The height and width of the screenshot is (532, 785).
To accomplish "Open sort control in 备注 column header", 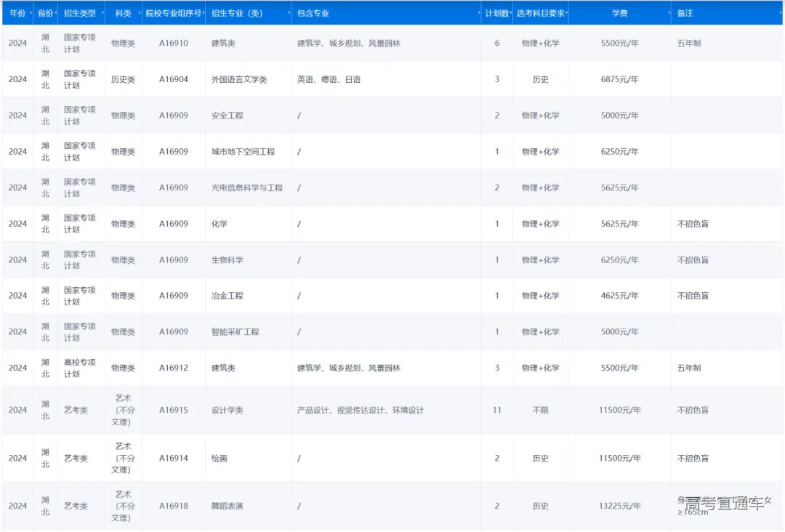I will coord(781,14).
